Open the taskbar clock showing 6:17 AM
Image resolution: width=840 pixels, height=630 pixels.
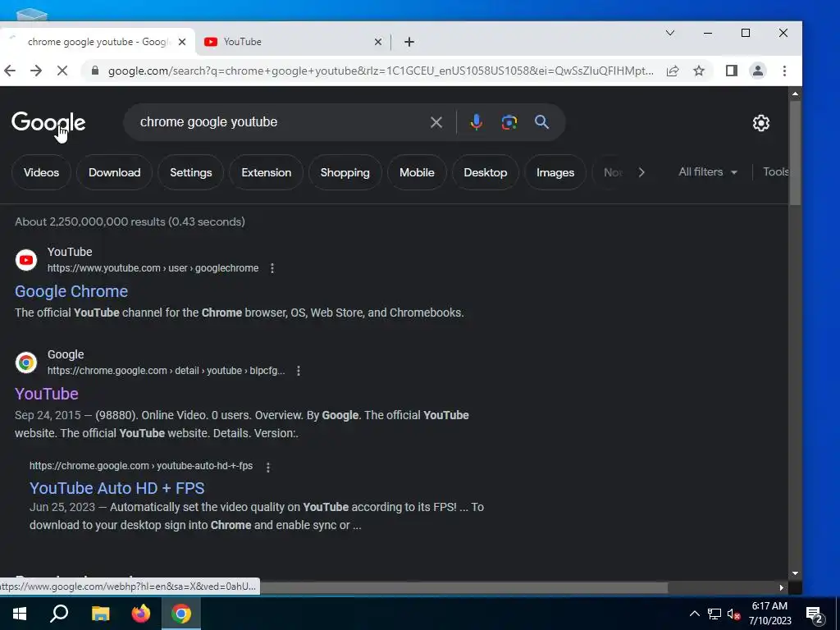[769, 614]
